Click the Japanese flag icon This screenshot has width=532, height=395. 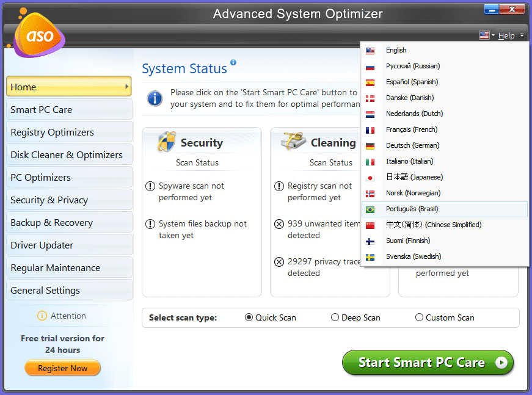370,178
